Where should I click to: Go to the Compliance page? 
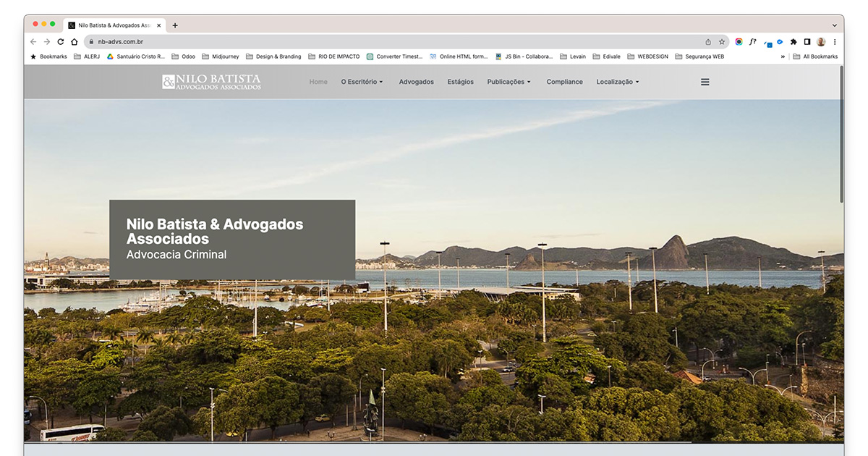click(565, 82)
